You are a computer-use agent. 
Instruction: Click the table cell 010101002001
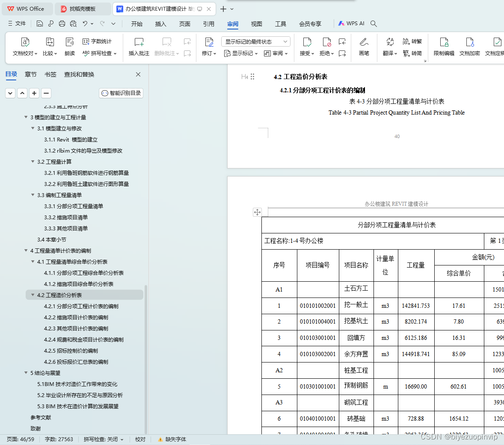pyautogui.click(x=317, y=306)
